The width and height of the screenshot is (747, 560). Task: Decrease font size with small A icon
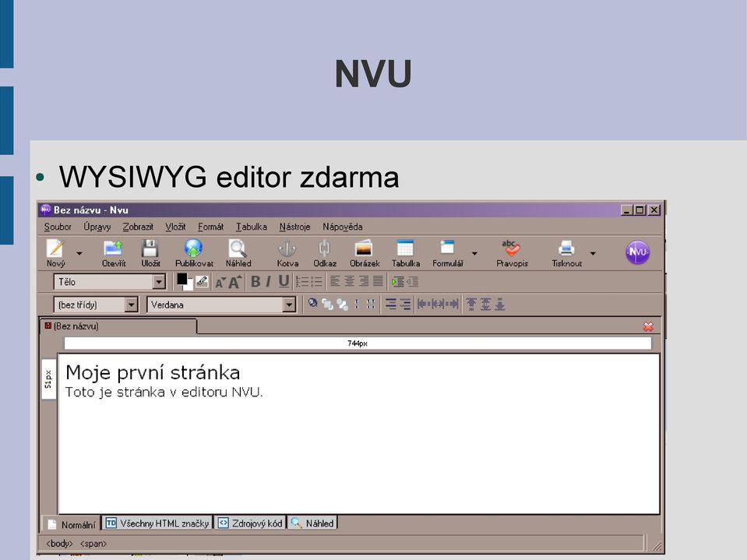click(x=220, y=283)
